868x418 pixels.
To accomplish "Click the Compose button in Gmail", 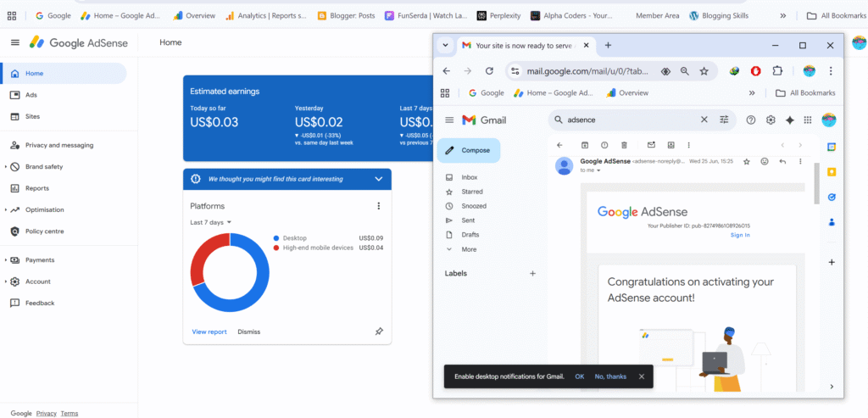I will (469, 150).
